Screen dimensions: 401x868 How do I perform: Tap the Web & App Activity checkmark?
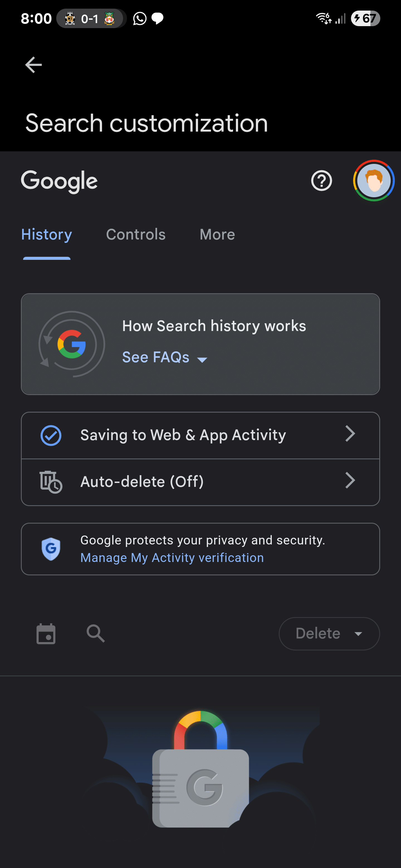(51, 435)
